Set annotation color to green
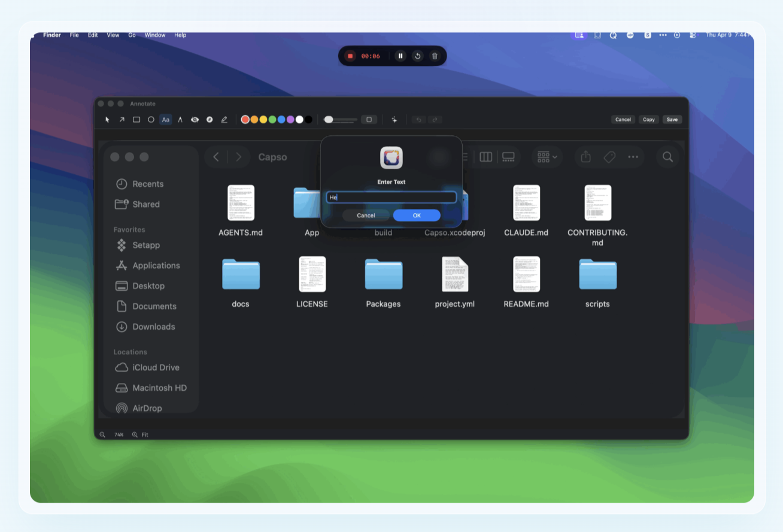The width and height of the screenshot is (783, 532). 272,120
